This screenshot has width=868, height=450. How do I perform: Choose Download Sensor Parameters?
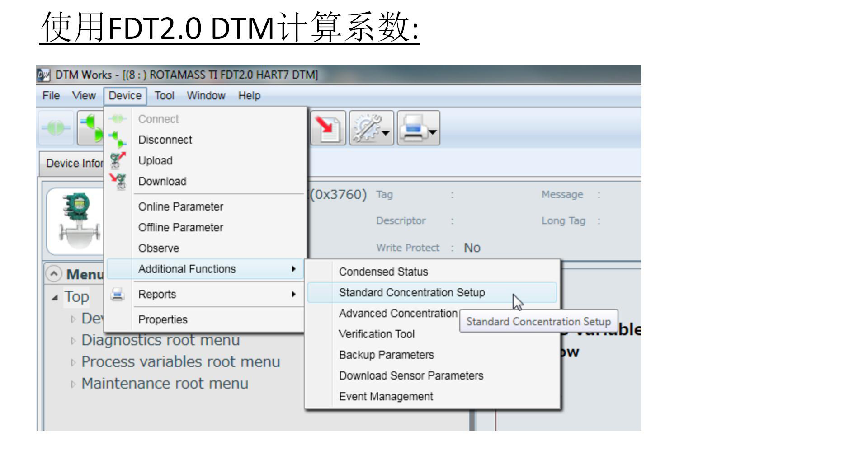[411, 376]
